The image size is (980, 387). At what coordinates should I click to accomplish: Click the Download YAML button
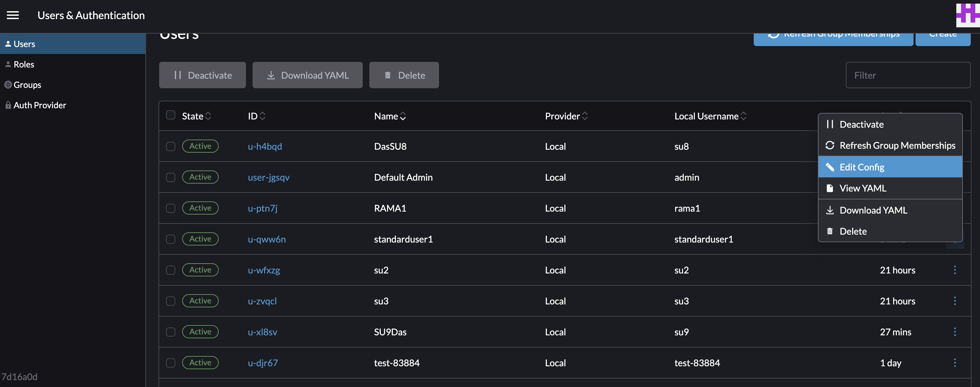pos(307,75)
